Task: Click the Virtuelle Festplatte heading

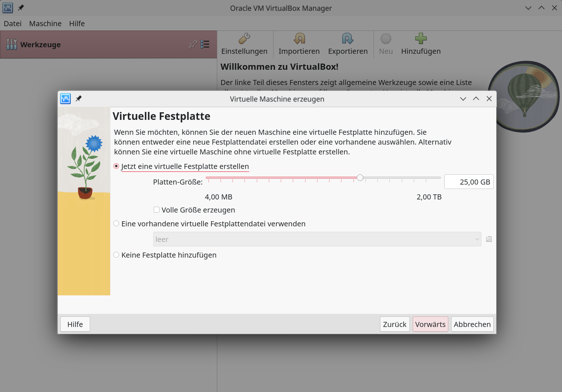Action: point(162,116)
